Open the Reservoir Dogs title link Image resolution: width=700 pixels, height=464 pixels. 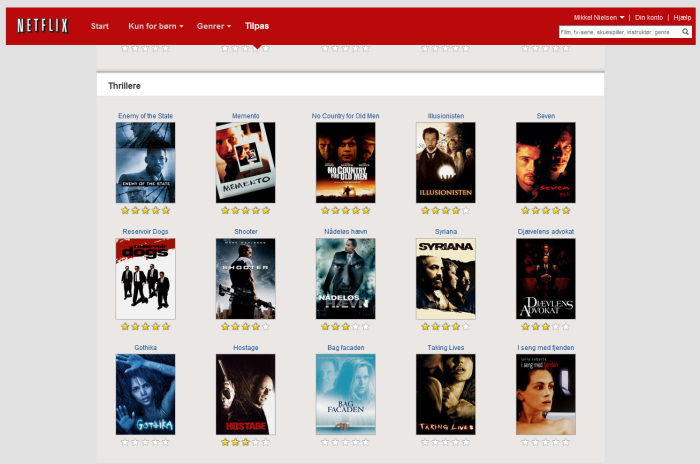[146, 231]
